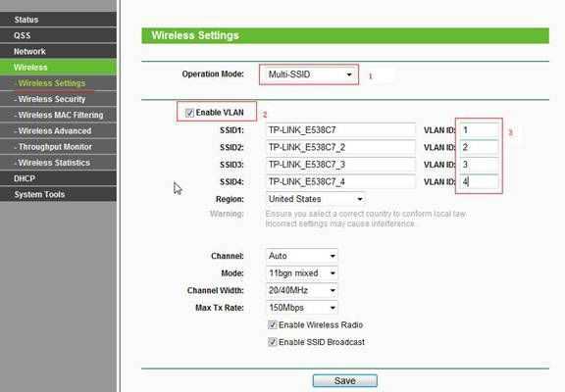Expand the Mode 11bgn mixed dropdown
Viewport: 565px width, 392px height.
(302, 273)
